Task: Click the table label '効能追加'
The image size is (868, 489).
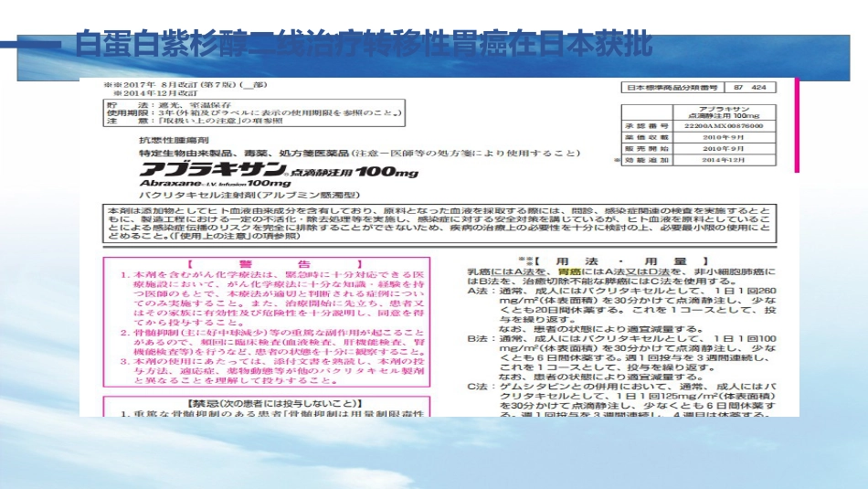Action: point(647,160)
